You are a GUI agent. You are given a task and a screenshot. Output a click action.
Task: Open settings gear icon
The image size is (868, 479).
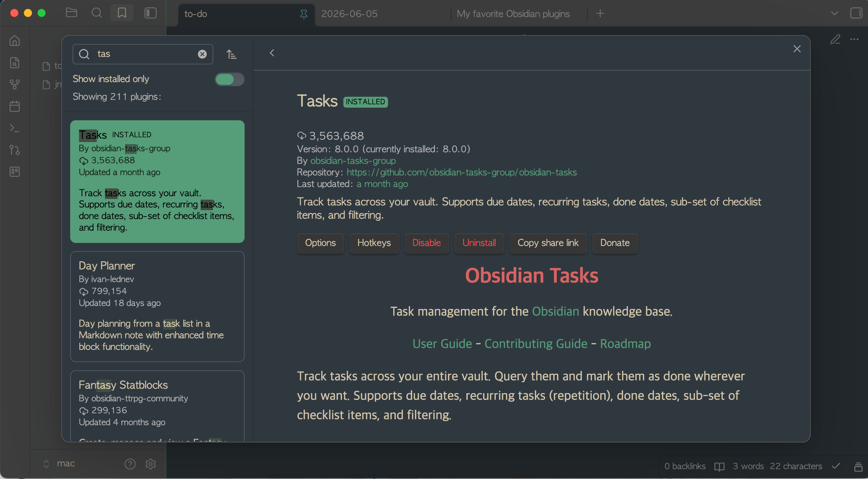click(151, 464)
